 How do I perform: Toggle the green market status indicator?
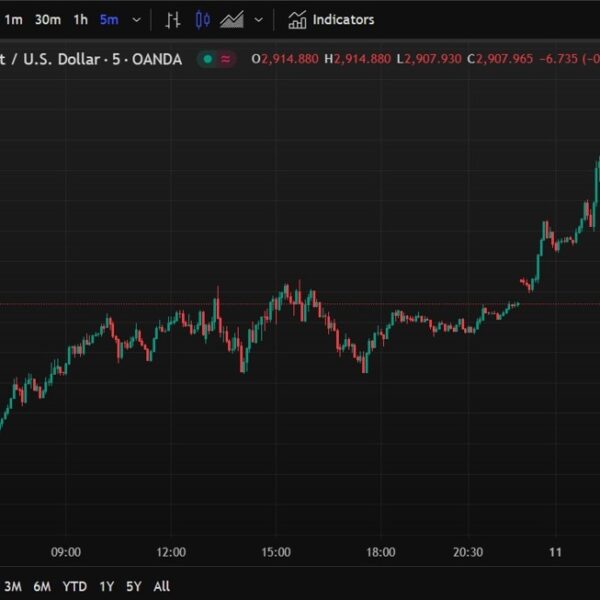pyautogui.click(x=208, y=59)
